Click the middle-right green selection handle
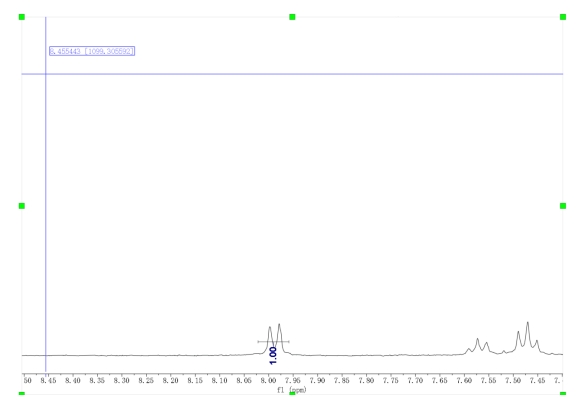The width and height of the screenshot is (584, 408). [x=563, y=206]
